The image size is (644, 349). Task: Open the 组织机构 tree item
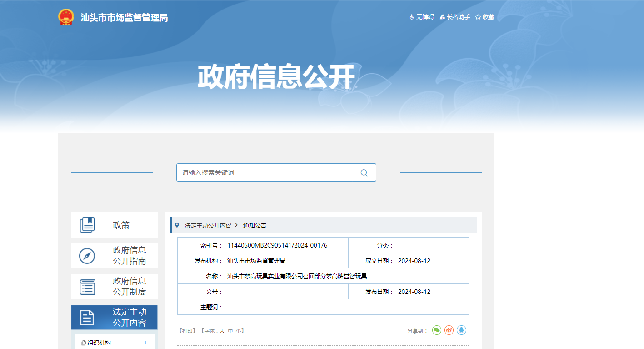[99, 343]
